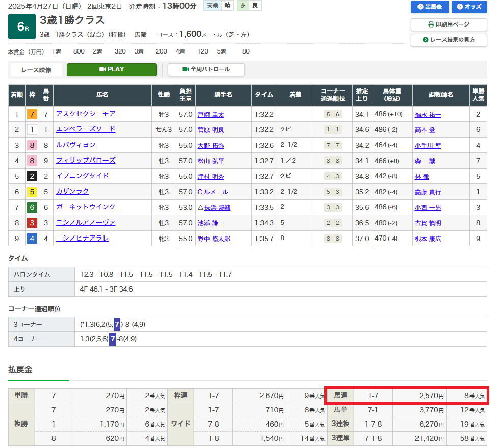Open trainer 古賀 慎明 link
Screen dimensions: 496x448
point(428,223)
